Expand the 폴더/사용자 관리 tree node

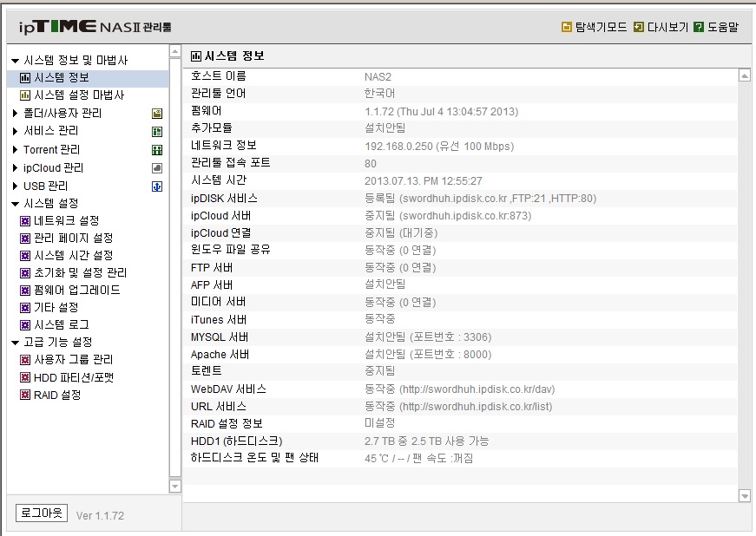pyautogui.click(x=15, y=113)
